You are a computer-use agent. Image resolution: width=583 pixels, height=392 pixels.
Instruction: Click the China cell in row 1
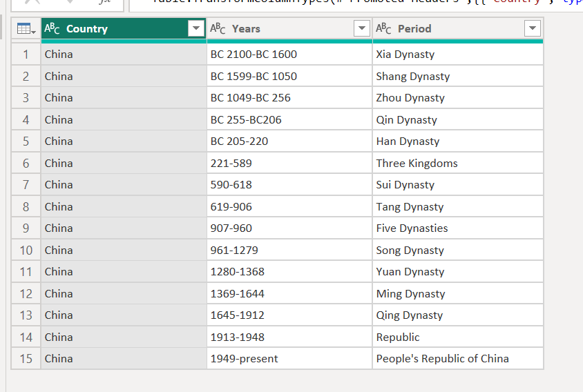(124, 55)
